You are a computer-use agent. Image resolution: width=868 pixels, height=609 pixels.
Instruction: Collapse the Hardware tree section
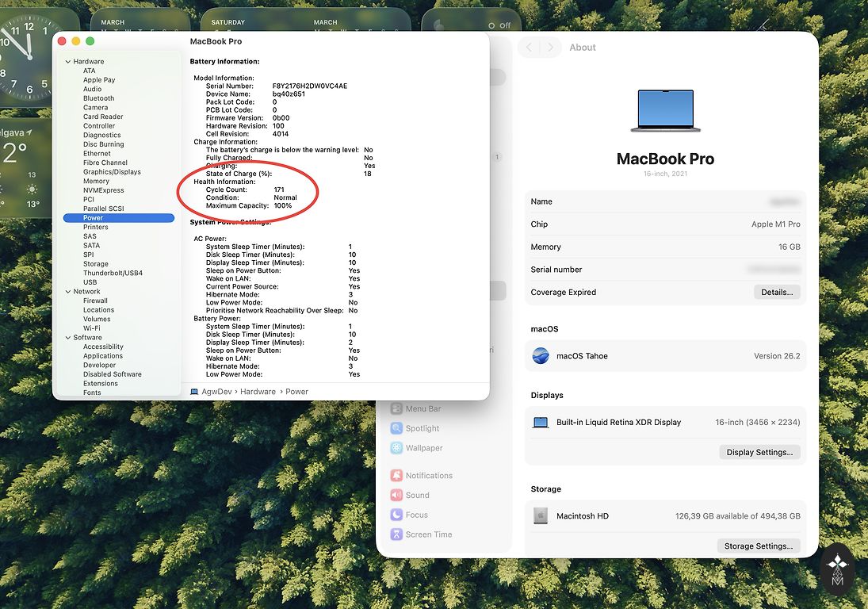tap(68, 62)
